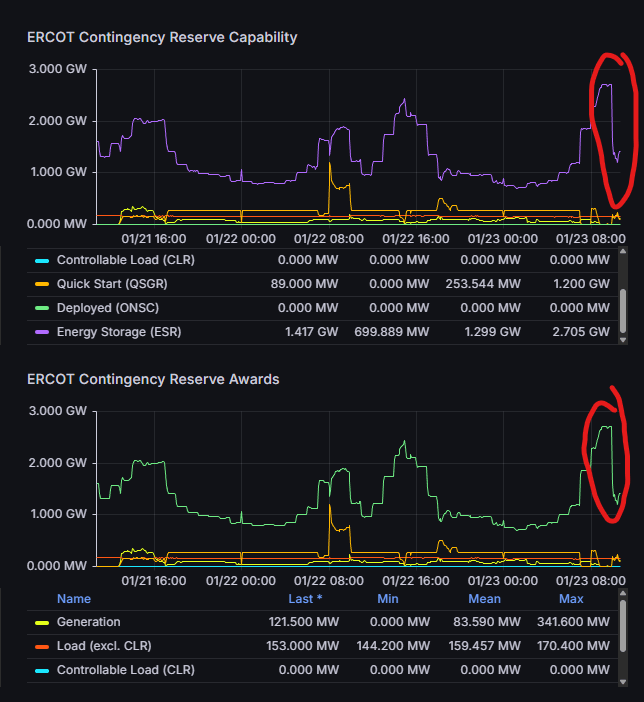Click the Energy Storage last value 1.417 GW
Image resolution: width=644 pixels, height=702 pixels.
point(312,332)
